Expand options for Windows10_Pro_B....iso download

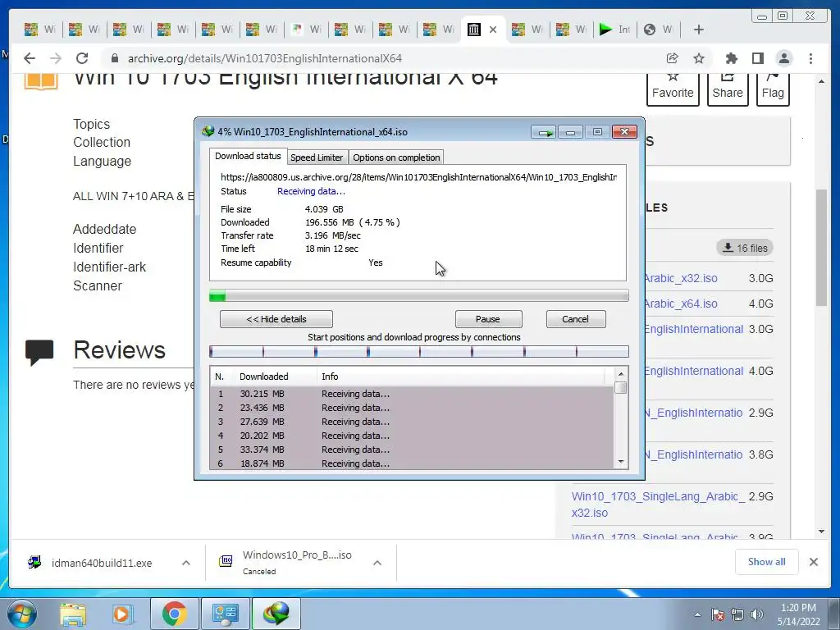tap(377, 563)
